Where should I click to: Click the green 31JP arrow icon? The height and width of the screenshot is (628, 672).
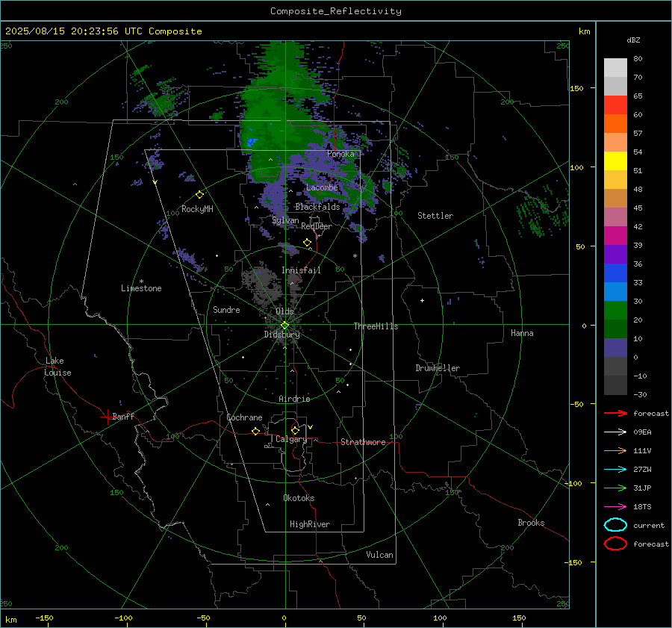pyautogui.click(x=615, y=488)
